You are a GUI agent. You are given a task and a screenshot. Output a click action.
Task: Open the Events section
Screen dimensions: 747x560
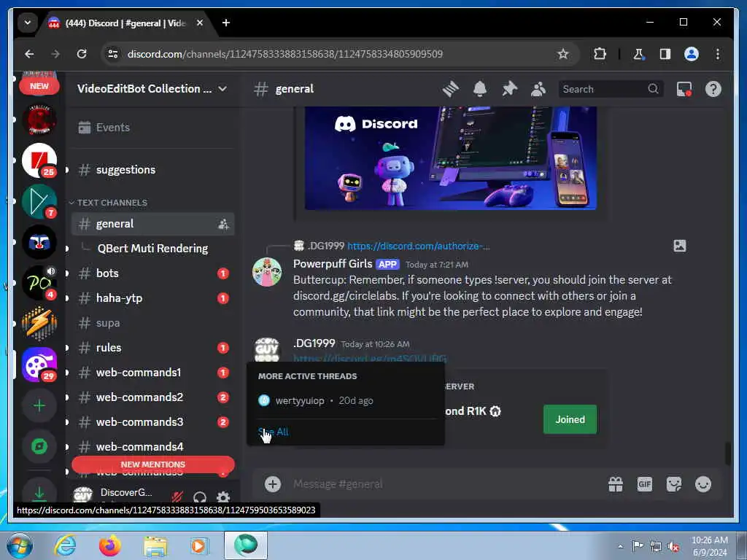click(152, 128)
